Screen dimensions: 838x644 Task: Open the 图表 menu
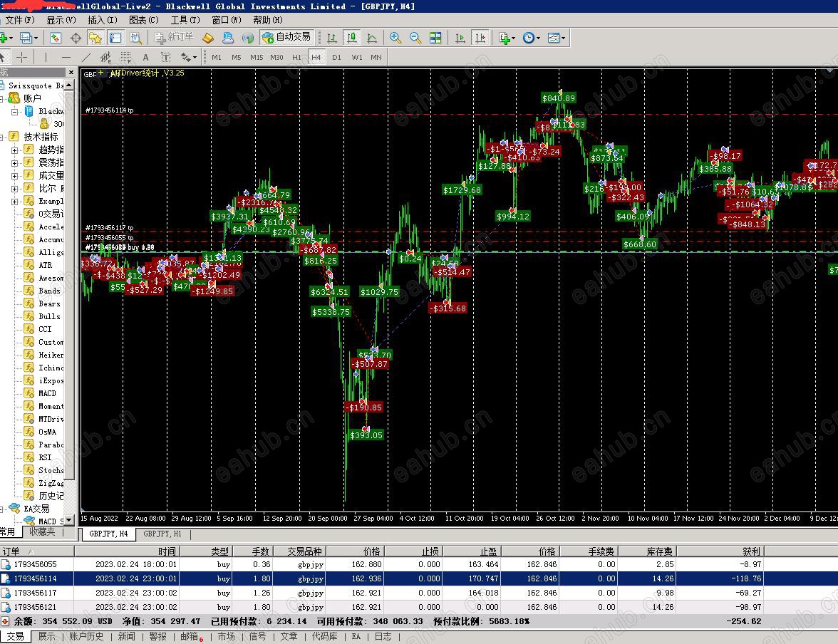pos(144,21)
